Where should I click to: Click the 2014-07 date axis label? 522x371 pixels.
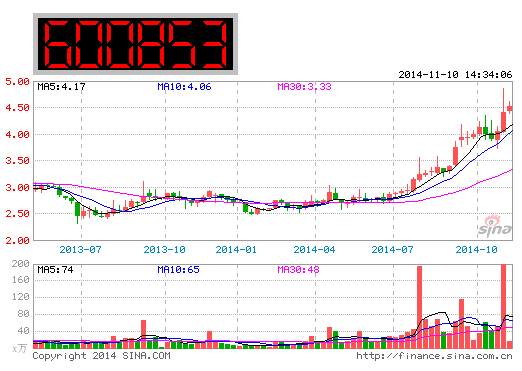point(392,249)
